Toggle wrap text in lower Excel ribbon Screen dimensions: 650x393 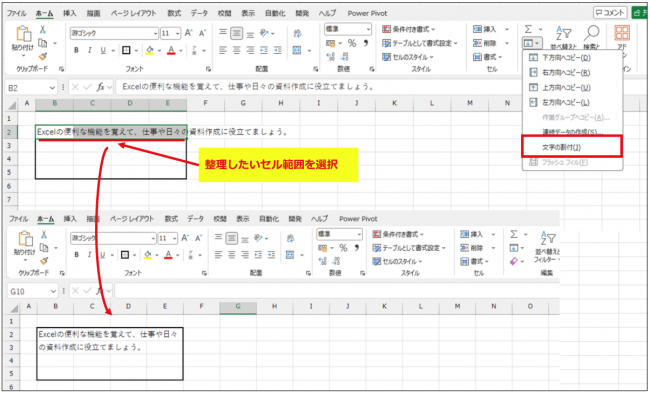pyautogui.click(x=290, y=238)
